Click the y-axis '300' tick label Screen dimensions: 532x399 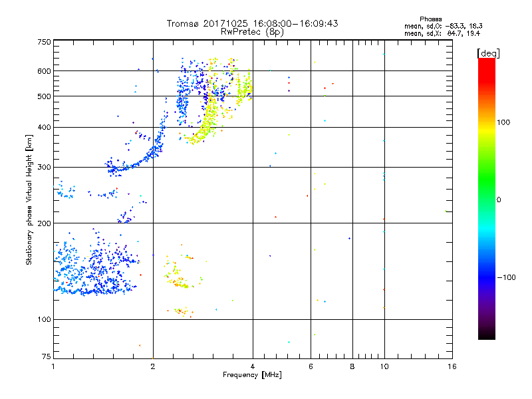pos(44,168)
